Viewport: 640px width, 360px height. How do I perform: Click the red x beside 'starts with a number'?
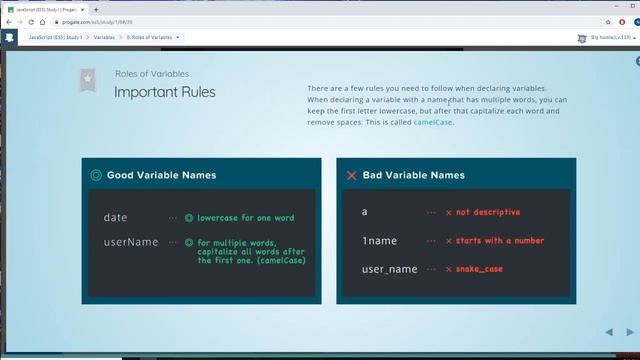pyautogui.click(x=449, y=241)
